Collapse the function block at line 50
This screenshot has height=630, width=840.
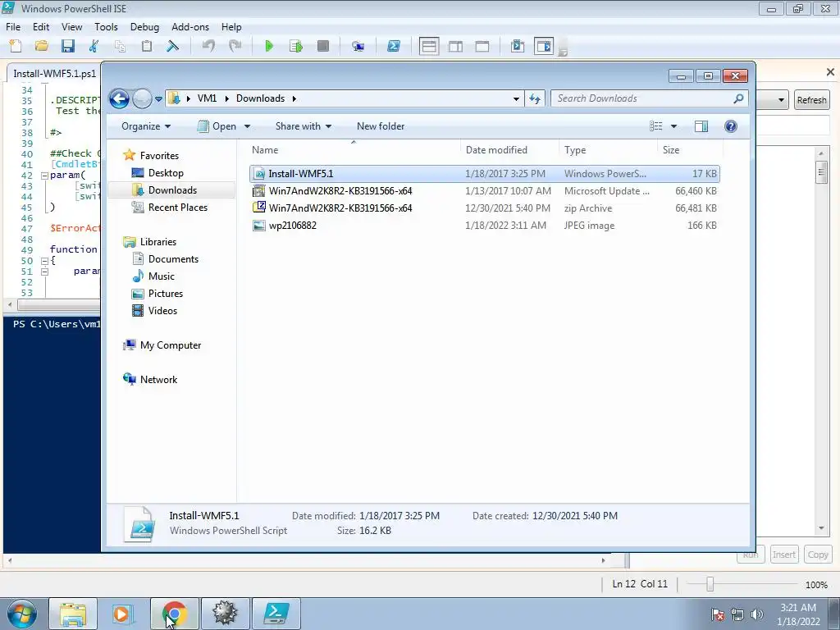(x=44, y=261)
